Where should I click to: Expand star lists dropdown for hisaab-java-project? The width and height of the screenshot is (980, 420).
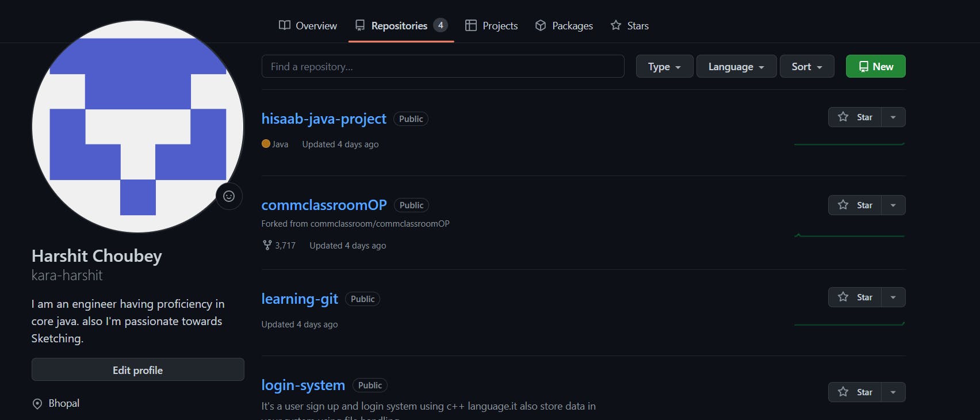pyautogui.click(x=893, y=117)
